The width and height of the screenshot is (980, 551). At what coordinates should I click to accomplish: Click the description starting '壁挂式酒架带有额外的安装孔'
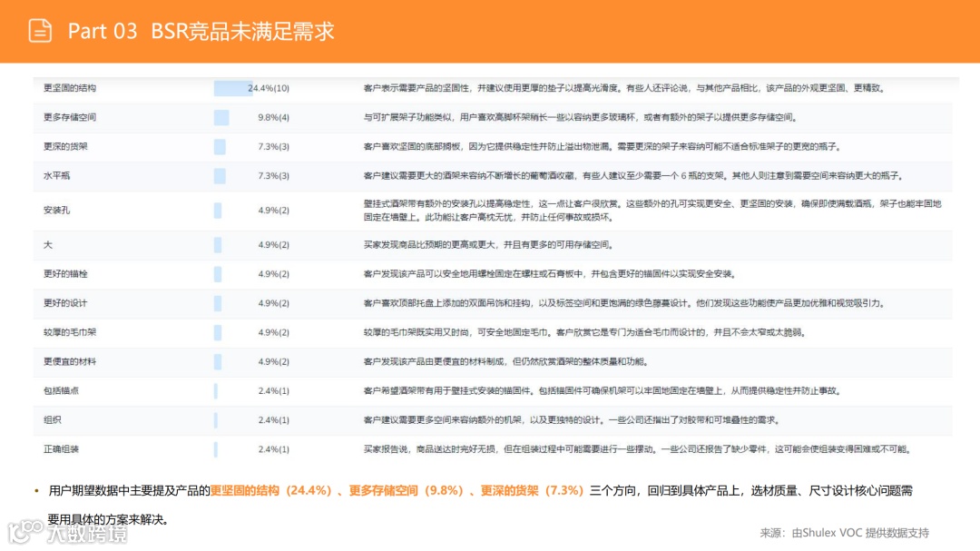click(x=652, y=211)
